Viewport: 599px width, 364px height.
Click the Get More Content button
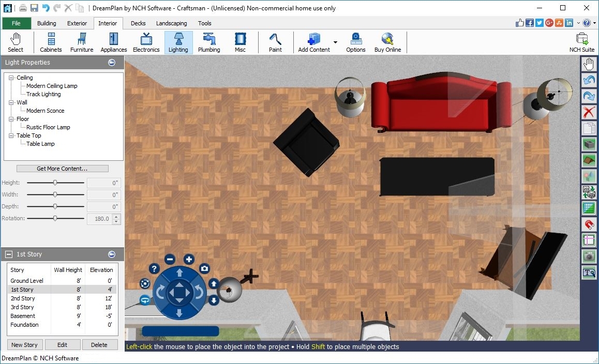pyautogui.click(x=62, y=169)
